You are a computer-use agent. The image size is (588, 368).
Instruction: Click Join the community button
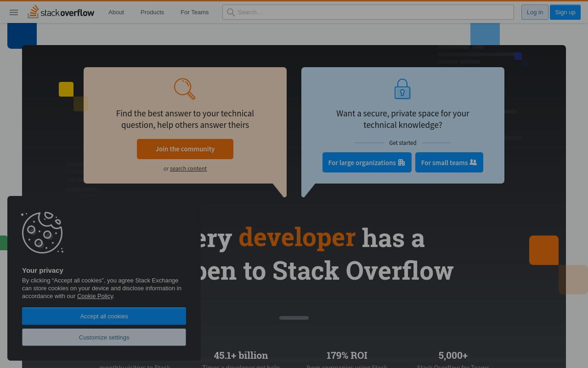[x=185, y=149]
